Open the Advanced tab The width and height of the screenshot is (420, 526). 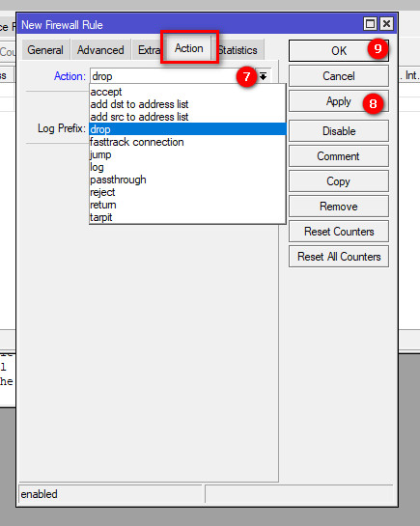pos(100,50)
